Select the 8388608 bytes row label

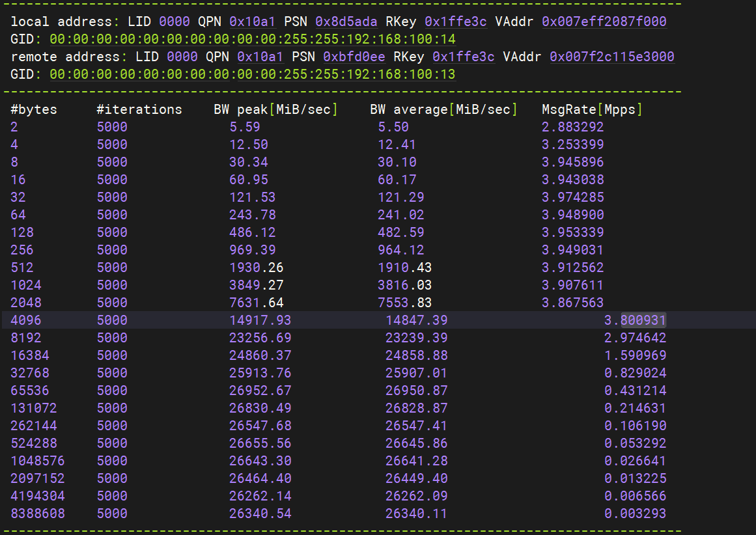38,514
